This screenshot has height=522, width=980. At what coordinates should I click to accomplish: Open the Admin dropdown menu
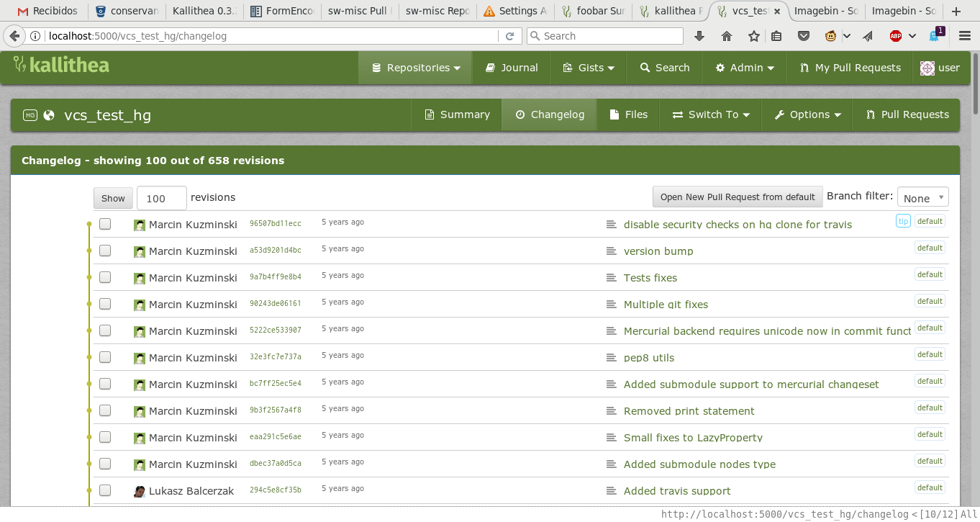pos(745,68)
